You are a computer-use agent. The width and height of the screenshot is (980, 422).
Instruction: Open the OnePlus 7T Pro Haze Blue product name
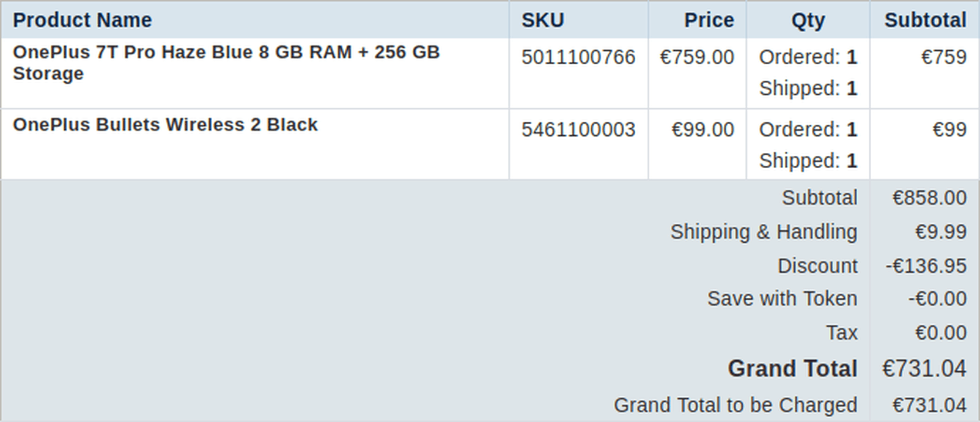click(x=226, y=62)
